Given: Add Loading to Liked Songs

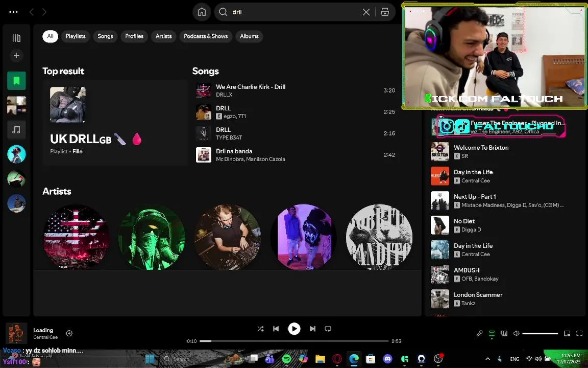Looking at the screenshot, I should coord(69,333).
